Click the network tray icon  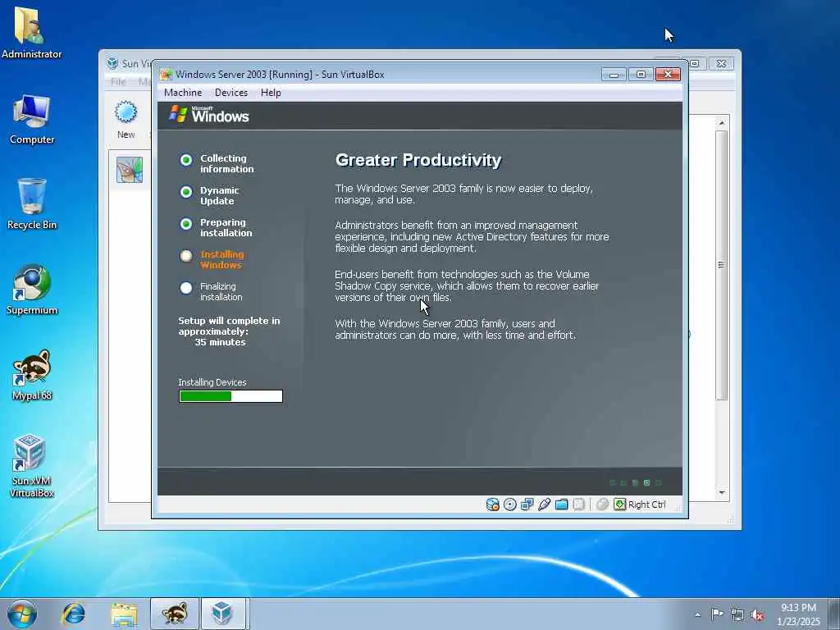pyautogui.click(x=737, y=614)
